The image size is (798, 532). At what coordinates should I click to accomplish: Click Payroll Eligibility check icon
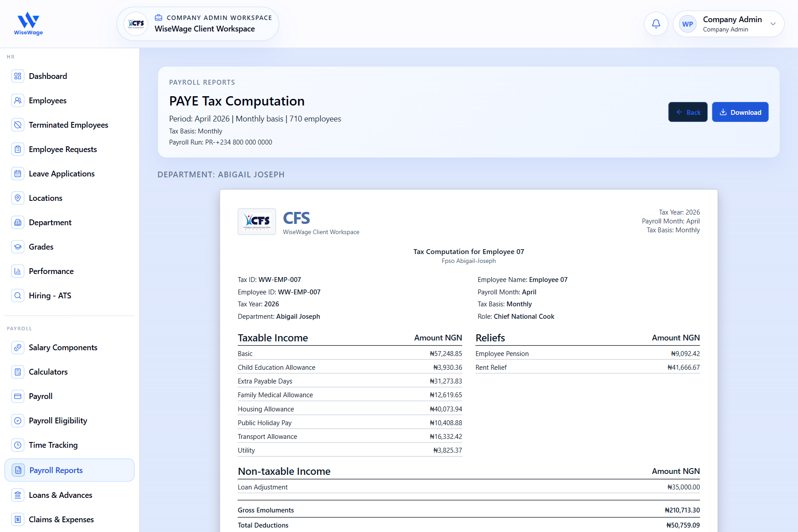pyautogui.click(x=18, y=421)
